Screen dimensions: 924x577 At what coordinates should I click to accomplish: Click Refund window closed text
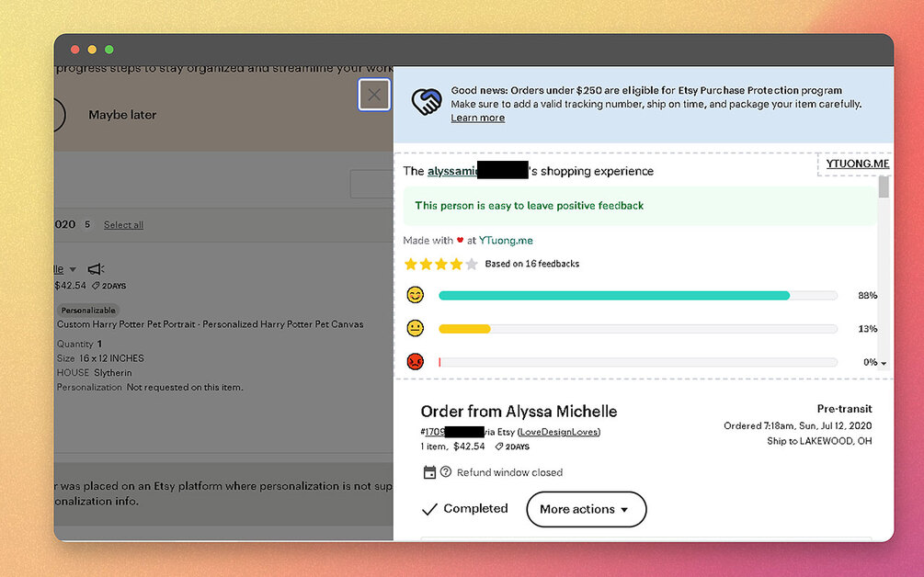509,472
